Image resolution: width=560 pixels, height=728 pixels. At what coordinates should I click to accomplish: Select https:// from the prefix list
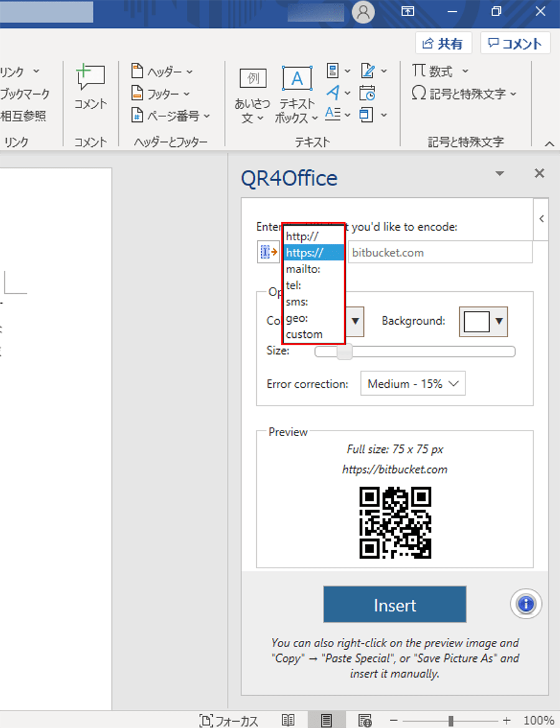pos(314,253)
